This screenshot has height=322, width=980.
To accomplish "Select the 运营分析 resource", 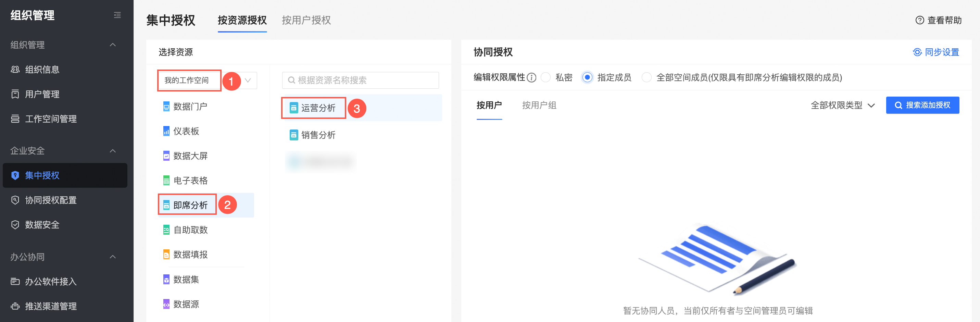I will (x=362, y=108).
